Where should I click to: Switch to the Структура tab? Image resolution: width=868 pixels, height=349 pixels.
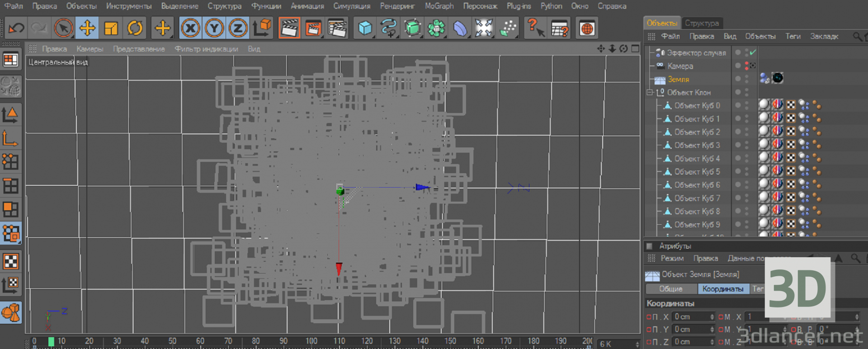(x=702, y=23)
